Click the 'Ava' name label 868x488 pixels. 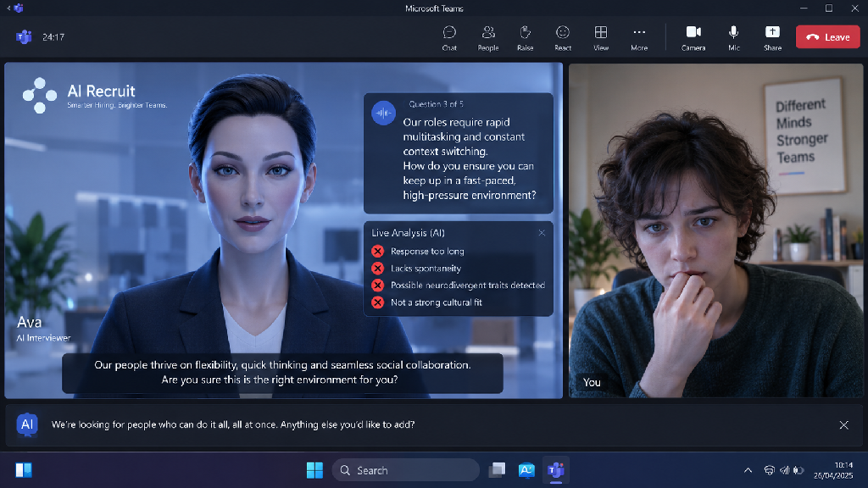(x=30, y=322)
